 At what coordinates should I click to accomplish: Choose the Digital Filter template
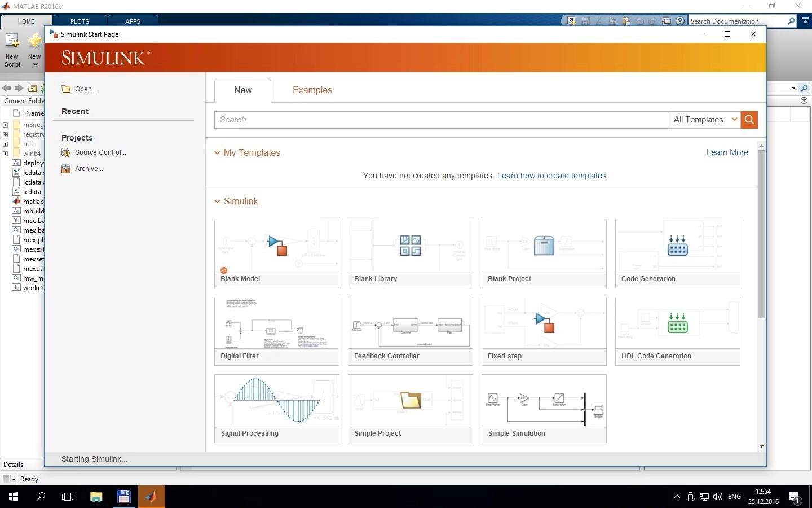277,331
